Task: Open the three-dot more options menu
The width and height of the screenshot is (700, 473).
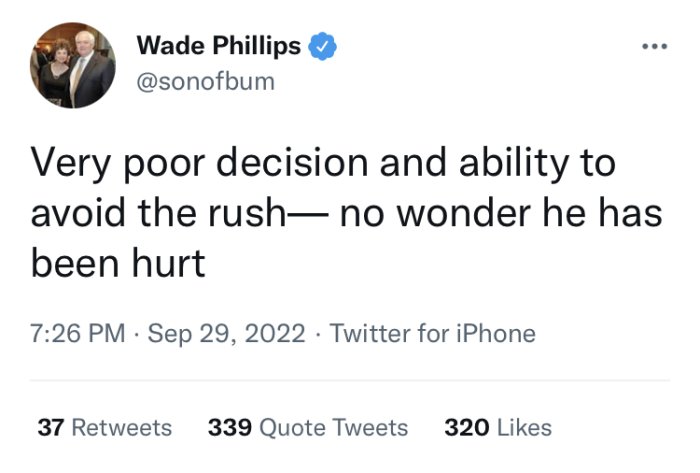Action: coord(654,46)
